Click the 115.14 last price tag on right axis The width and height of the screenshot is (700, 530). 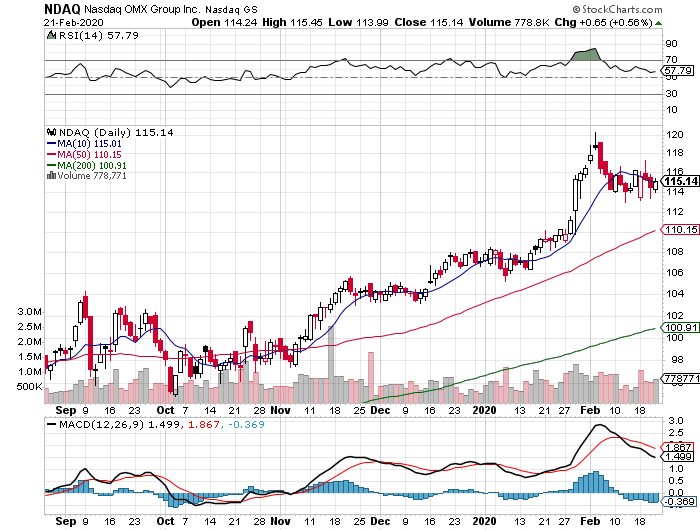point(679,180)
